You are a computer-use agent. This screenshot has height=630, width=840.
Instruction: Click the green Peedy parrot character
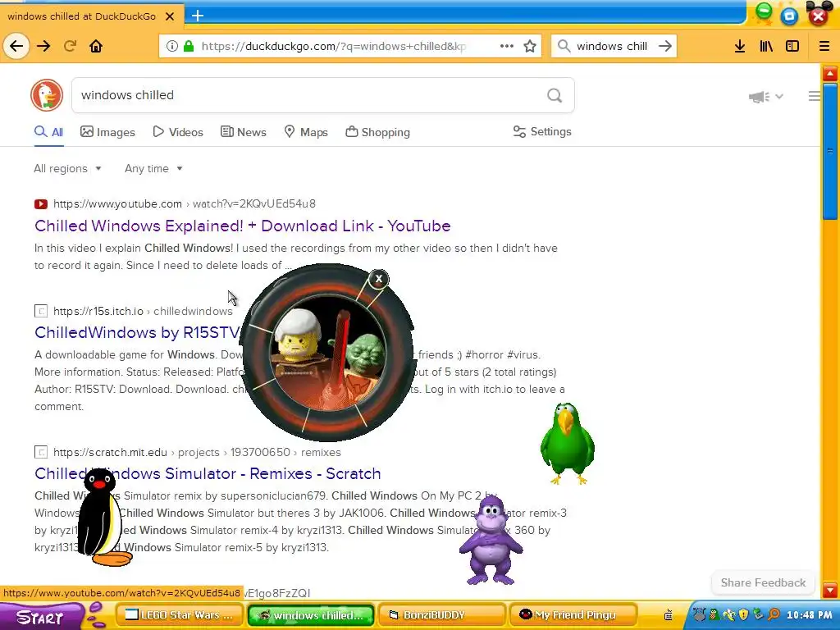coord(568,444)
